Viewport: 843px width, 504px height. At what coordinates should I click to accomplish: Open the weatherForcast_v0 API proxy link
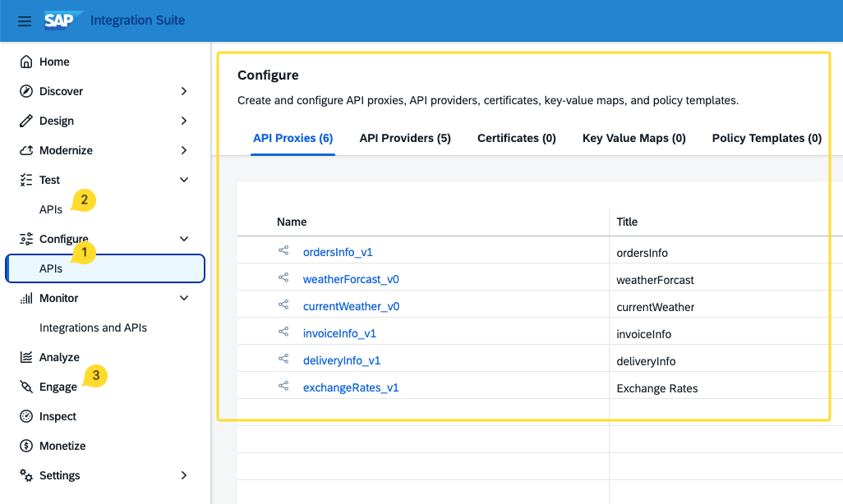tap(351, 279)
